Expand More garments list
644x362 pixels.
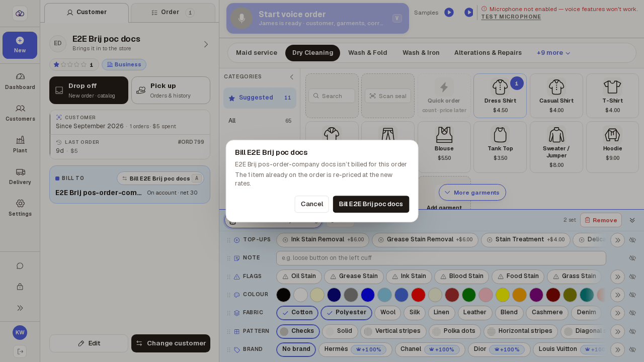(x=472, y=193)
